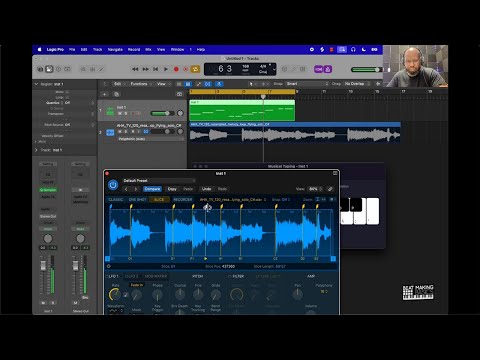Open the Mix menu
Screen dimensions: 480x360
click(148, 49)
